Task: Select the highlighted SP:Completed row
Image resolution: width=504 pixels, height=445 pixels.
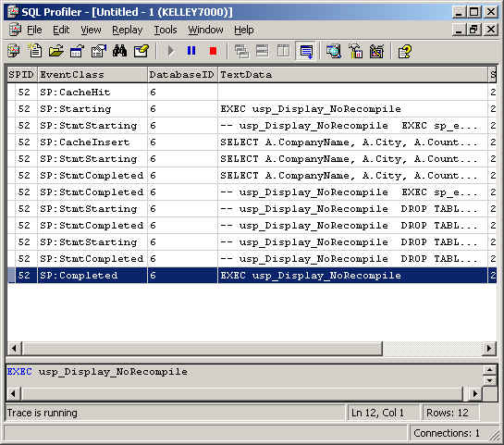Action: (252, 275)
